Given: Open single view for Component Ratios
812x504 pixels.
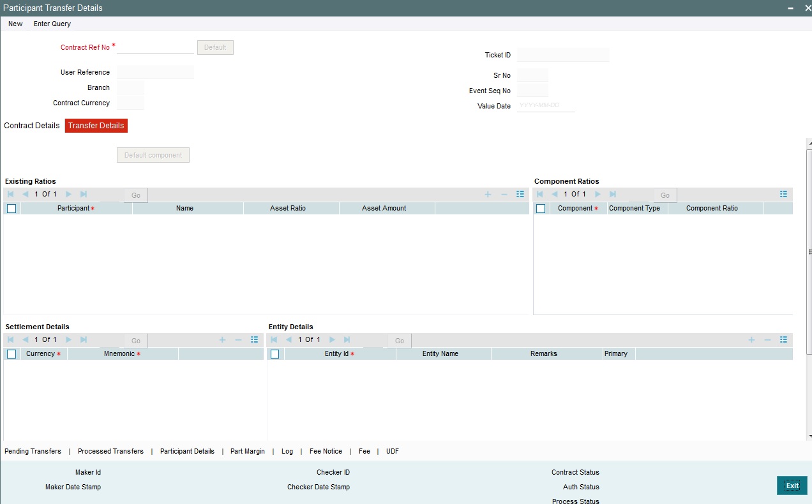Looking at the screenshot, I should (784, 194).
